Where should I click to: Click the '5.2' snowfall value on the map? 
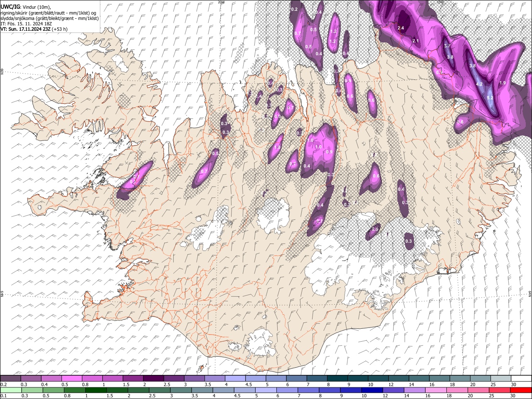tap(490, 98)
